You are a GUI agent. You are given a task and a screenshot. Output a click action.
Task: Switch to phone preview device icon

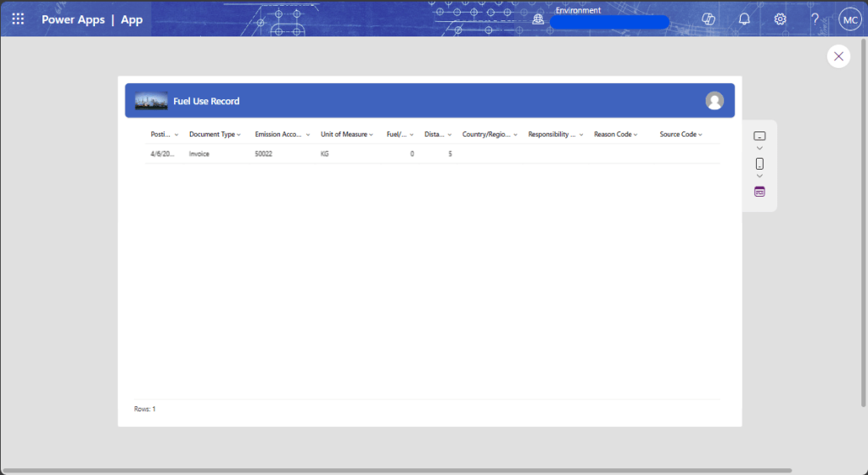point(759,164)
